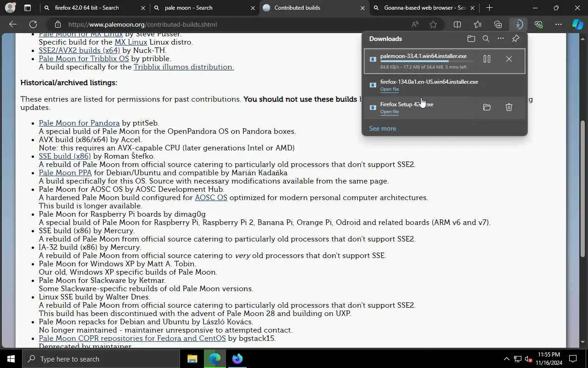Open the split screen icon
The image size is (588, 368).
pyautogui.click(x=458, y=24)
